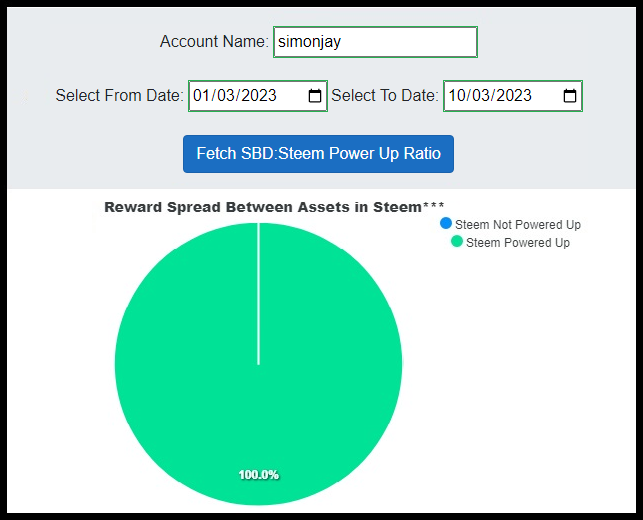This screenshot has height=520, width=643.
Task: Click the Select From Date: label
Action: coord(119,96)
